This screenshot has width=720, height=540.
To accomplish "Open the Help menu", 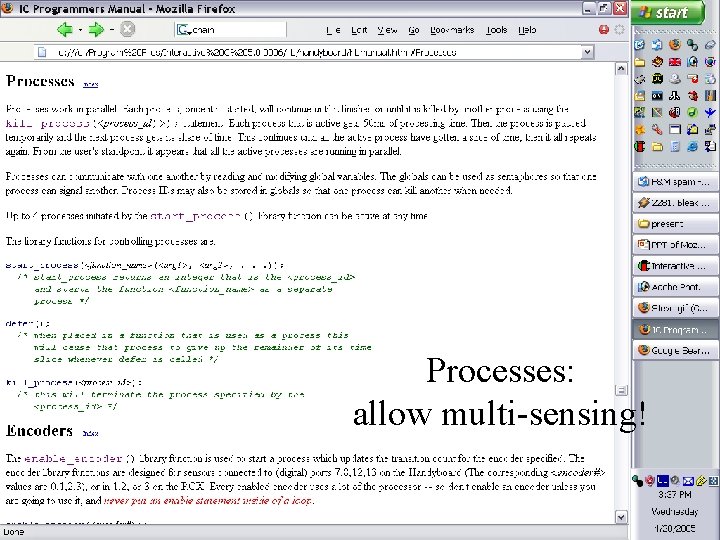I will point(527,30).
